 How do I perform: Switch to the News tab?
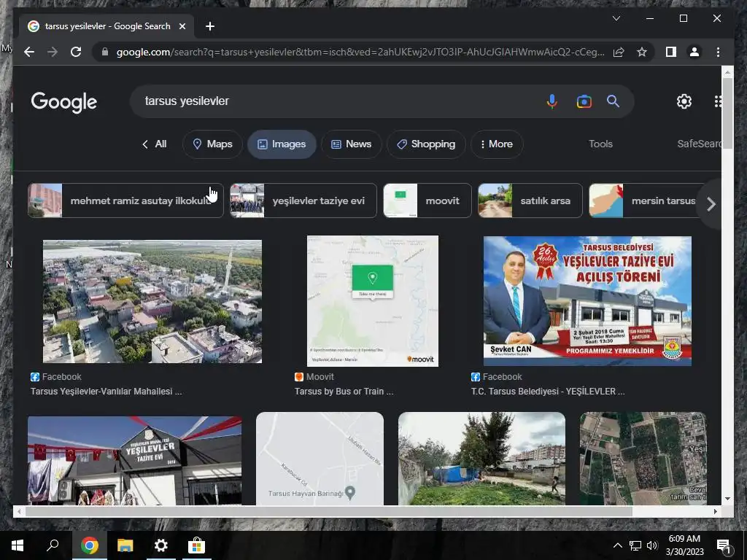[351, 144]
